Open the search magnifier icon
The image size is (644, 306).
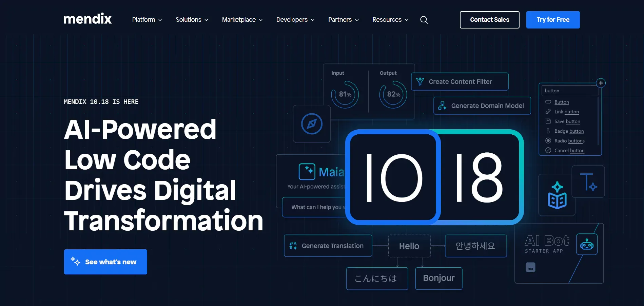(424, 20)
